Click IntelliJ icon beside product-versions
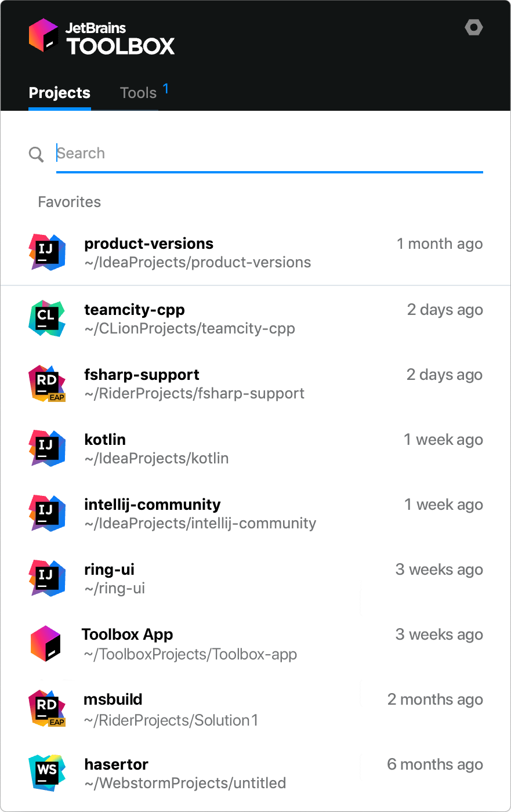 click(47, 252)
